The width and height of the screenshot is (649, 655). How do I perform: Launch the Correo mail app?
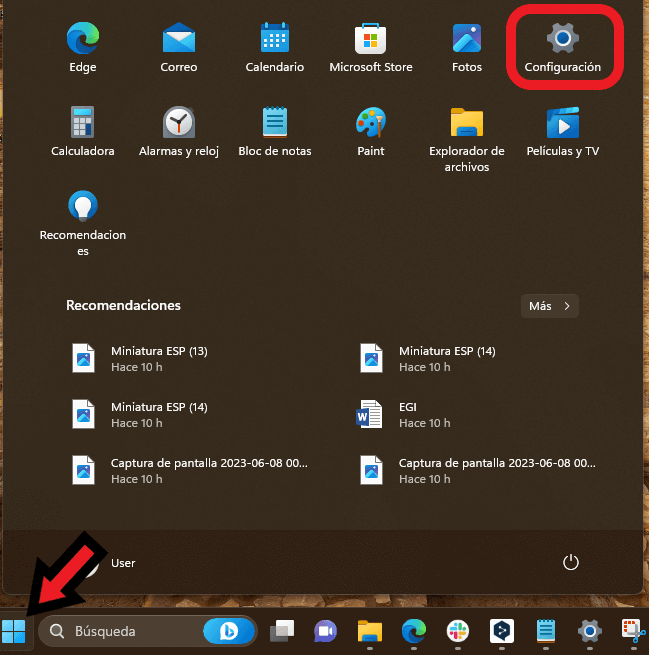tap(179, 48)
